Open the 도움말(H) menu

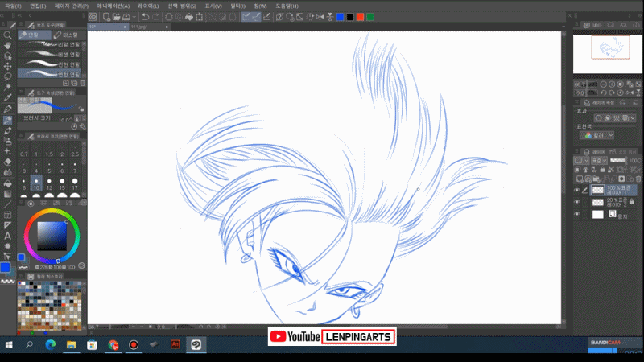[287, 6]
